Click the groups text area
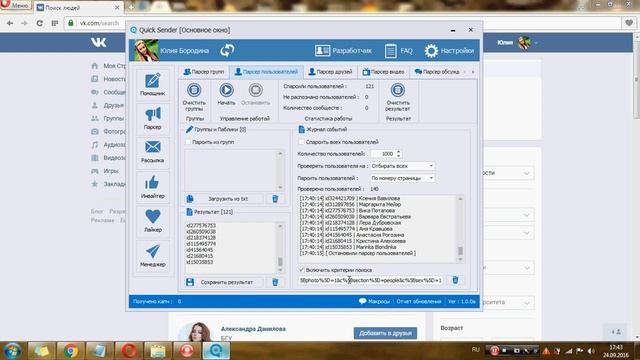Screen dimensions: 640x360 pos(231,170)
